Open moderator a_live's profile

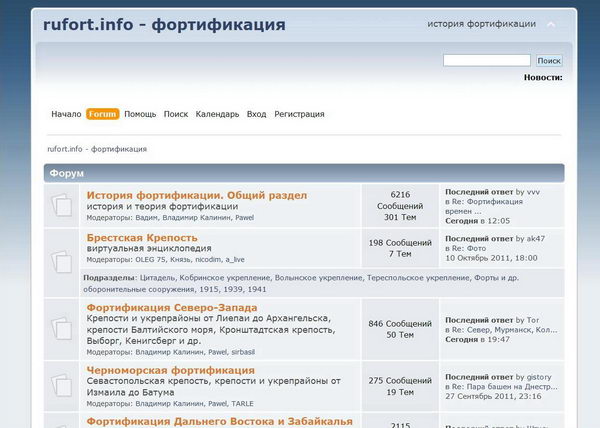[235, 260]
